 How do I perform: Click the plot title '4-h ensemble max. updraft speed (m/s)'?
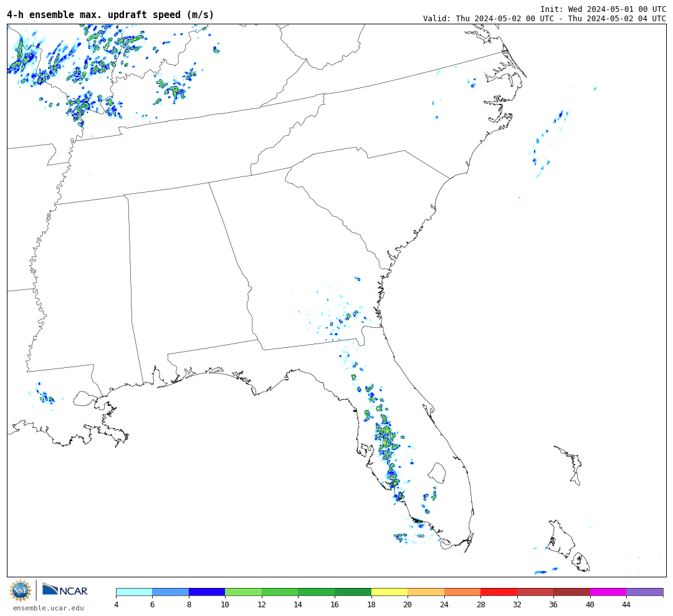pos(110,14)
